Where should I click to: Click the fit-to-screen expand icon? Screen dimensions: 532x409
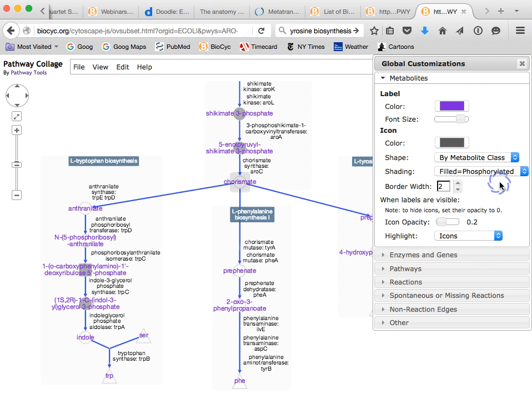[x=17, y=116]
